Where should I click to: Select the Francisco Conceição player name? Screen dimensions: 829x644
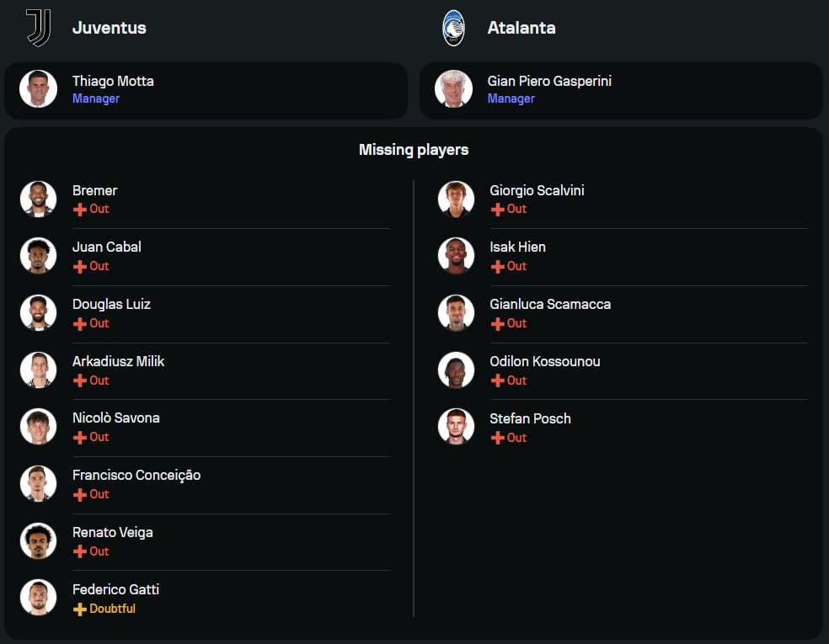tap(136, 475)
